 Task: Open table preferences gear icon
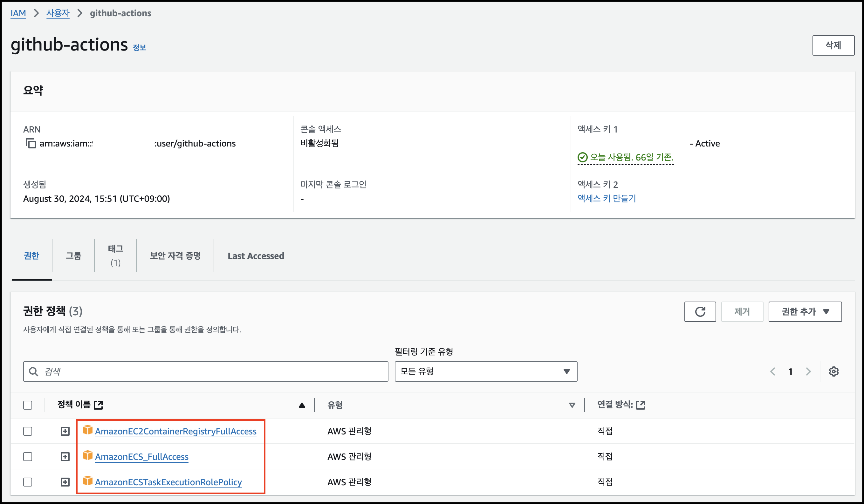pos(833,371)
